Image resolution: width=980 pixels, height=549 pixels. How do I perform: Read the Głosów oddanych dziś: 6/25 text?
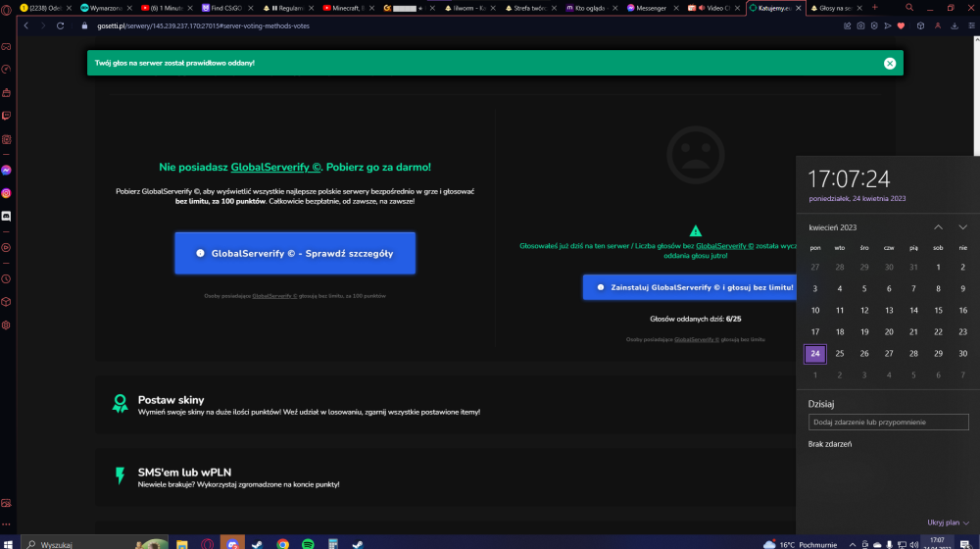coord(695,319)
